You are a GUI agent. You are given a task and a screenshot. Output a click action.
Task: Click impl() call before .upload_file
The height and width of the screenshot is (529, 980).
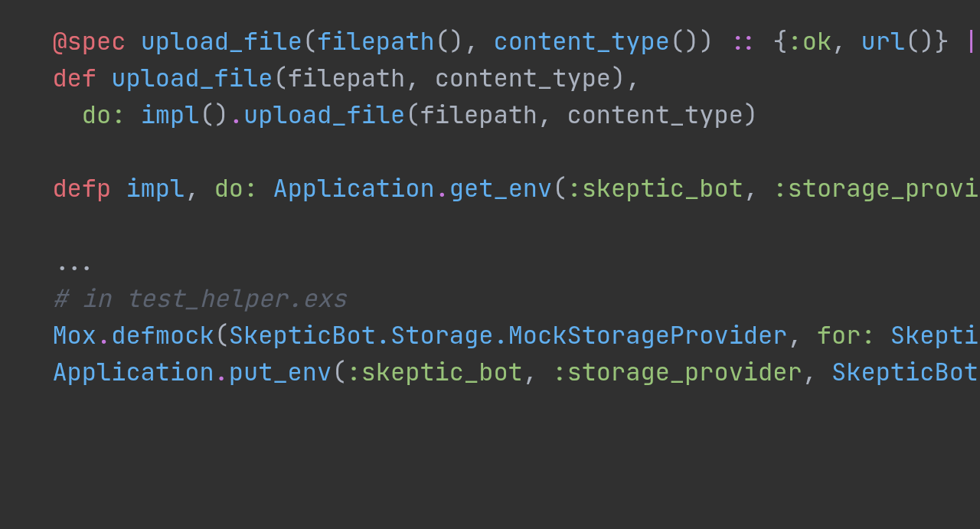pyautogui.click(x=185, y=116)
